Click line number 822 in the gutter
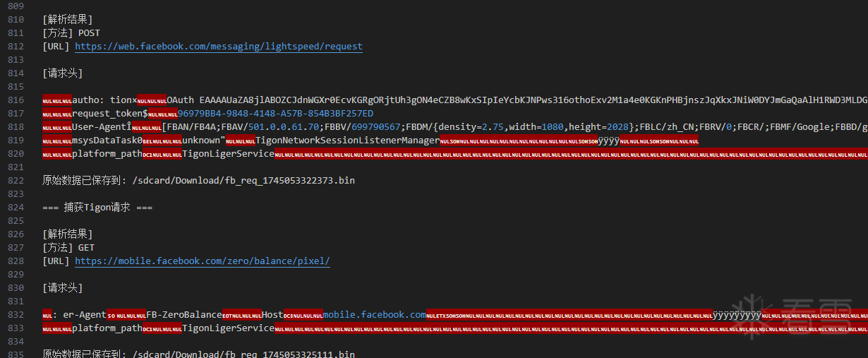This screenshot has height=358, width=868. click(16, 181)
